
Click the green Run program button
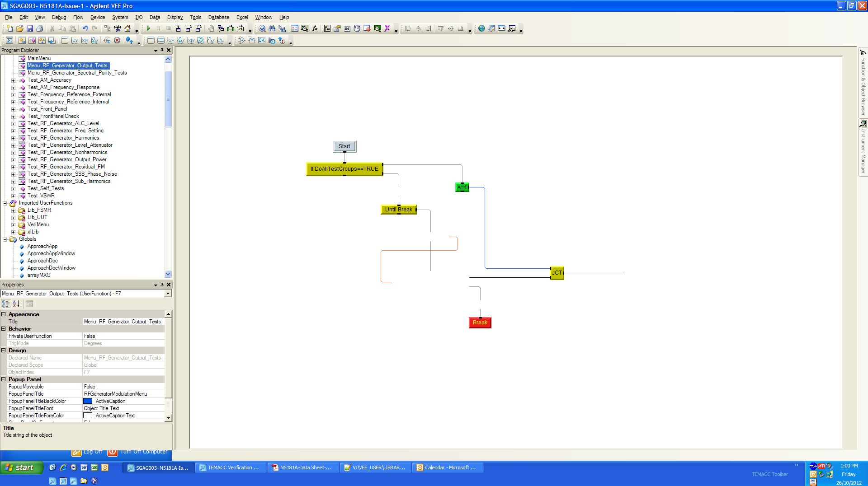[148, 28]
